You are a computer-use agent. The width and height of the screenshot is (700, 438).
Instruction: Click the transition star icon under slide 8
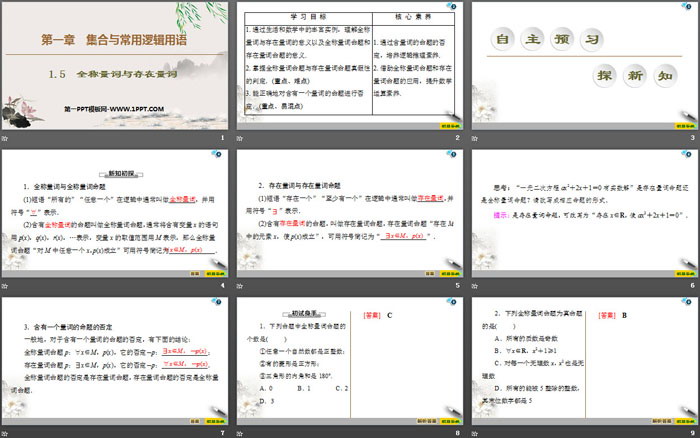click(x=240, y=432)
